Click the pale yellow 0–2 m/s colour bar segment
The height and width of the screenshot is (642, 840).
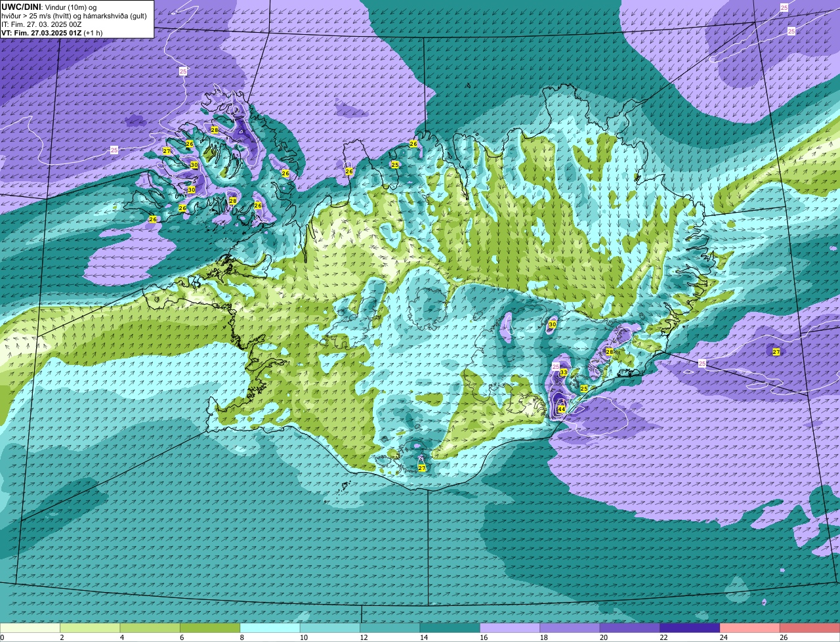click(30, 628)
